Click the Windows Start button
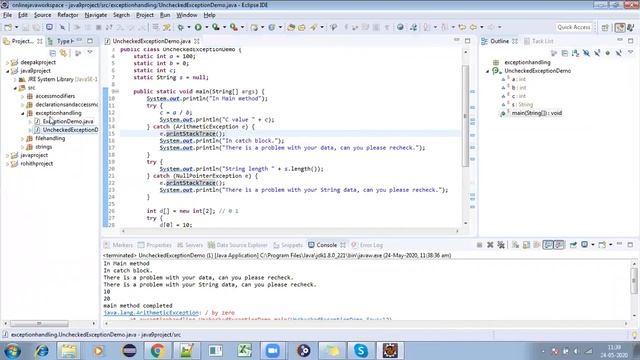 pos(12,351)
